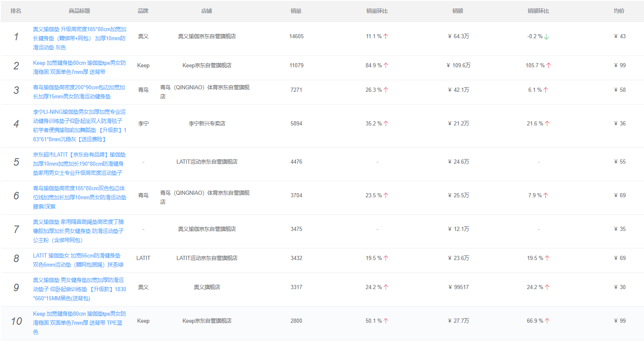
Task: Click the up arrow beside 21.6 %
Action: click(547, 124)
